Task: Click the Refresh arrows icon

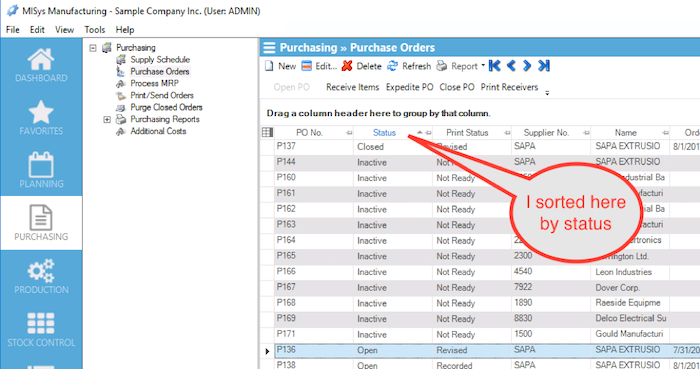Action: click(x=392, y=66)
